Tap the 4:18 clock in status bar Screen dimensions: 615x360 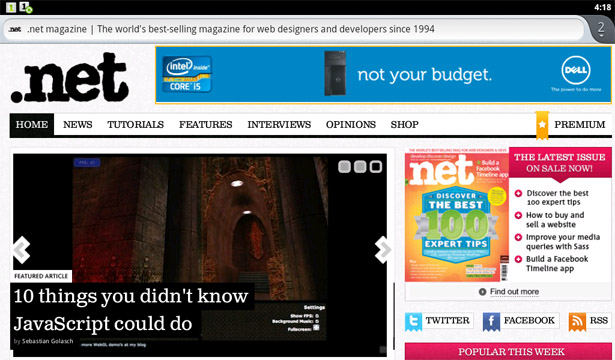(x=602, y=7)
